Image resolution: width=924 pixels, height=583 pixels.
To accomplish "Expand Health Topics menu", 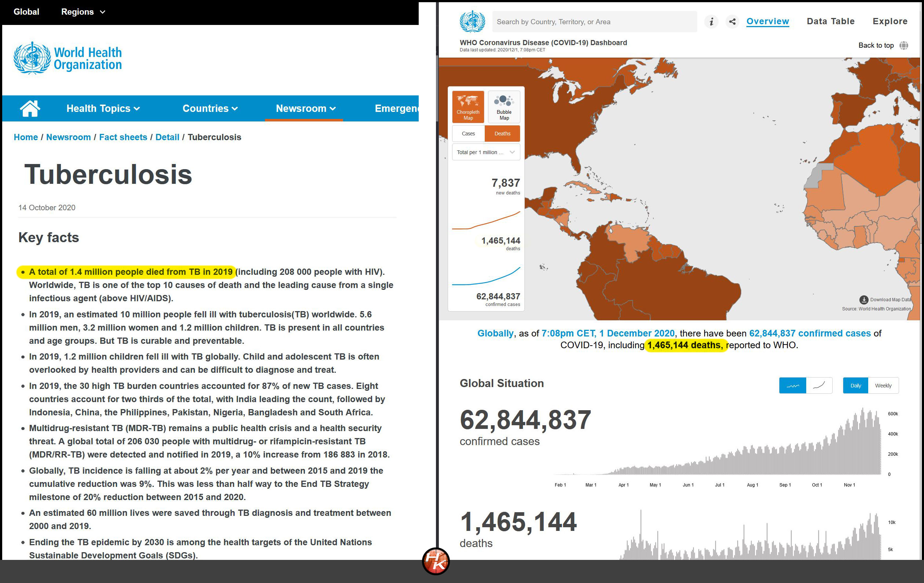I will pos(103,109).
